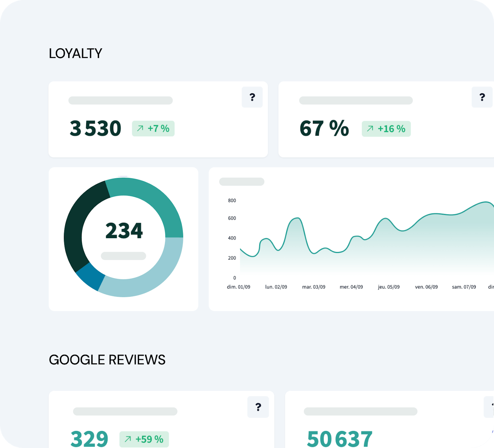Click the 3 530 loyalty figure
The image size is (494, 448).
95,128
